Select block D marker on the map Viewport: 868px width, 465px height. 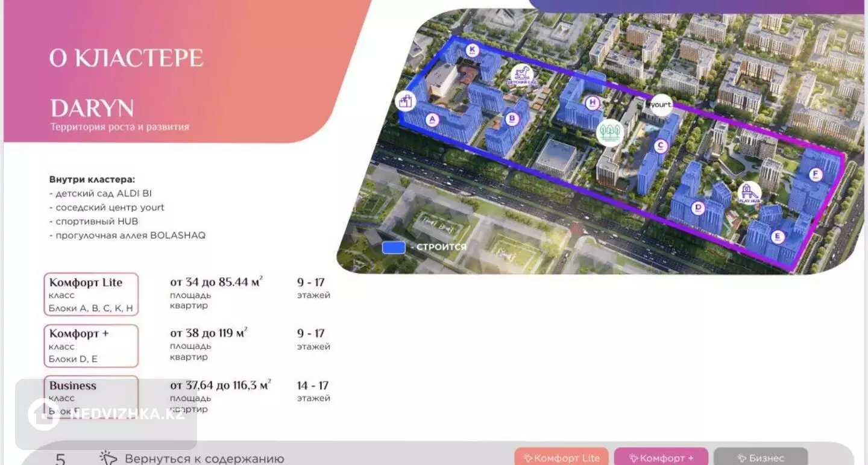698,208
